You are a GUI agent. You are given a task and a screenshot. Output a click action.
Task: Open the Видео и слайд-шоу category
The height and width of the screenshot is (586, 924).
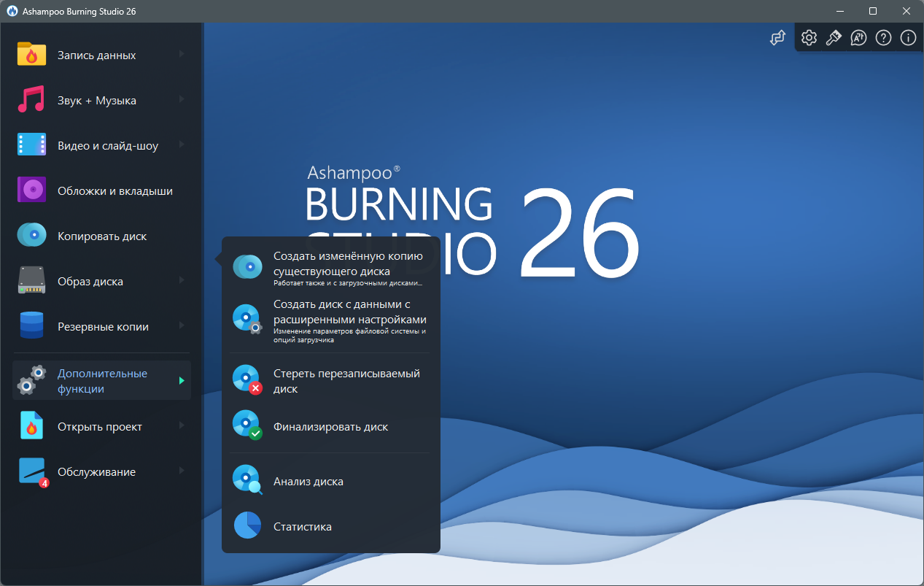pos(101,145)
